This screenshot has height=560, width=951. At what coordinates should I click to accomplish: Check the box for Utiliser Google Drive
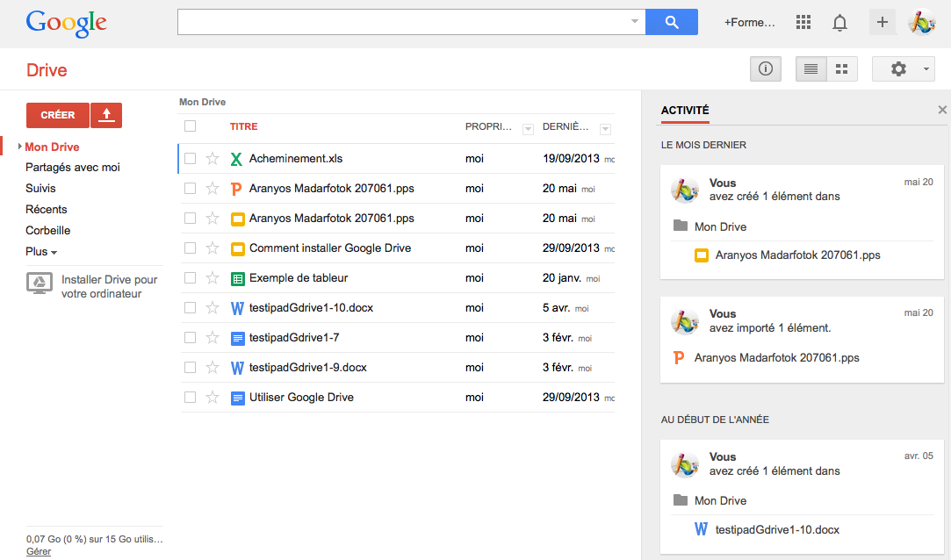coord(190,398)
